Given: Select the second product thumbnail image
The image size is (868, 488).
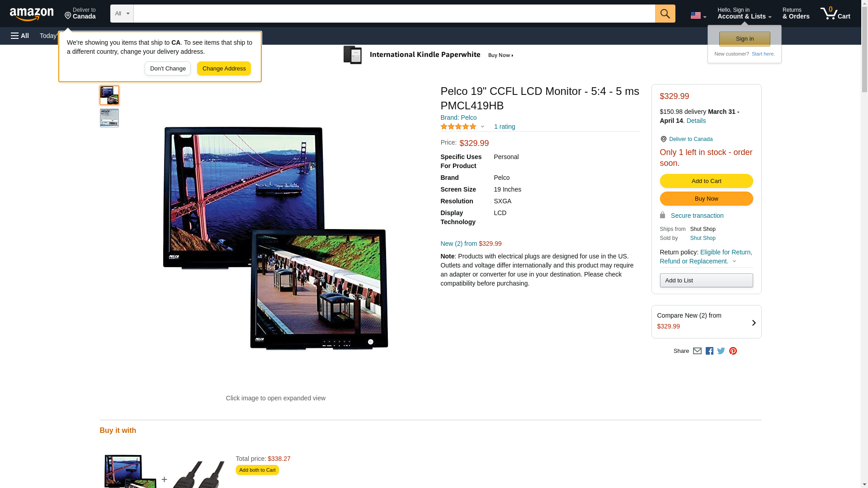Looking at the screenshot, I should [109, 118].
